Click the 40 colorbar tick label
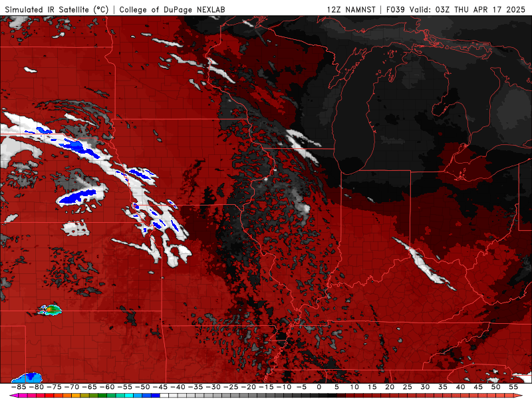Viewport: 532px width, 399px height. click(460, 387)
